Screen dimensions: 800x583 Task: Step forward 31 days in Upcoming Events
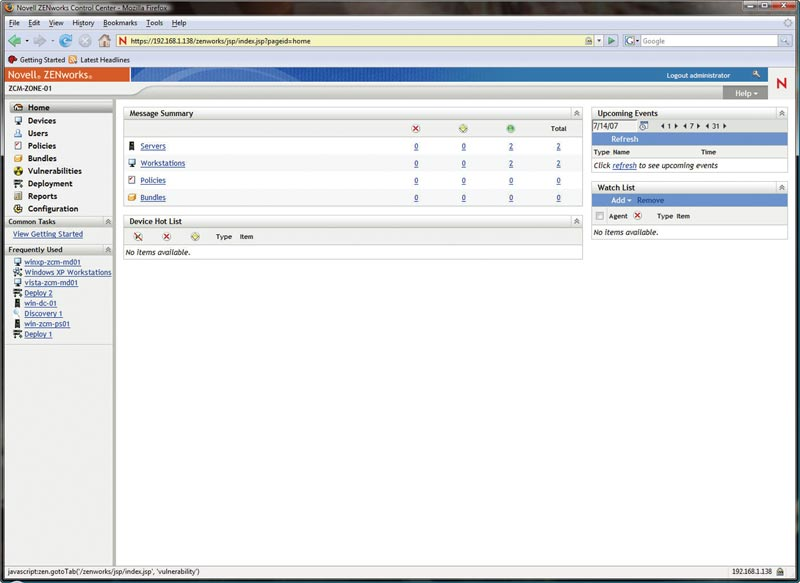[724, 126]
